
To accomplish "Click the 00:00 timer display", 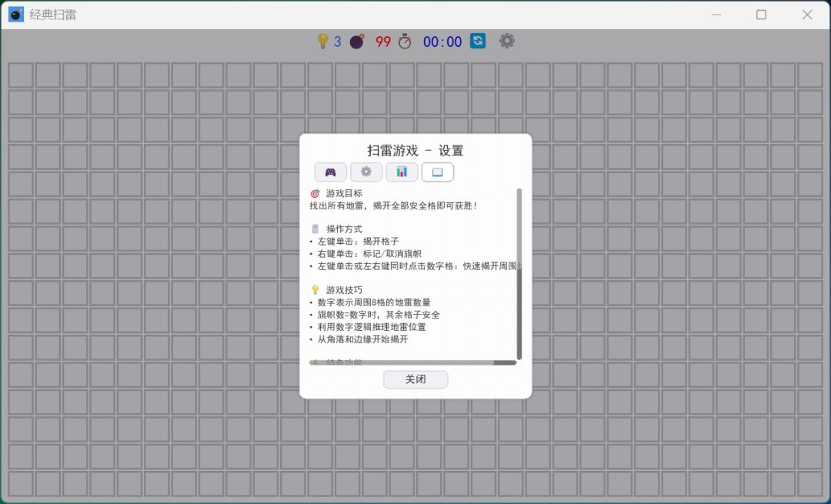I will coord(442,42).
